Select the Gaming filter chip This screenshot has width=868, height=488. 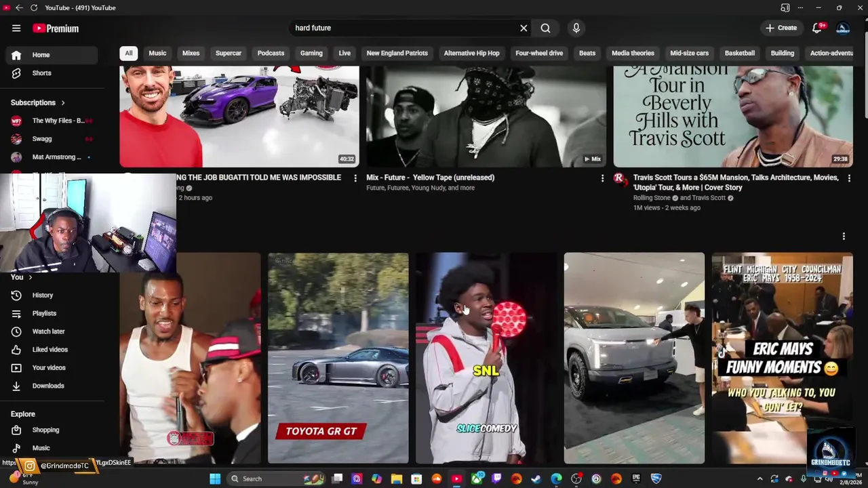pos(311,53)
